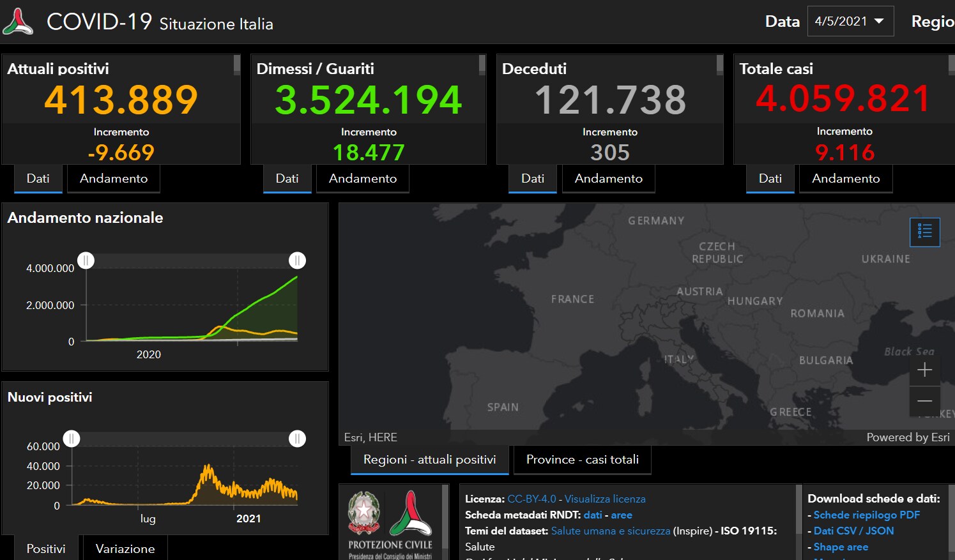The height and width of the screenshot is (560, 955).
Task: Grab left range handle on Andamento nazionale chart
Action: pos(86,261)
